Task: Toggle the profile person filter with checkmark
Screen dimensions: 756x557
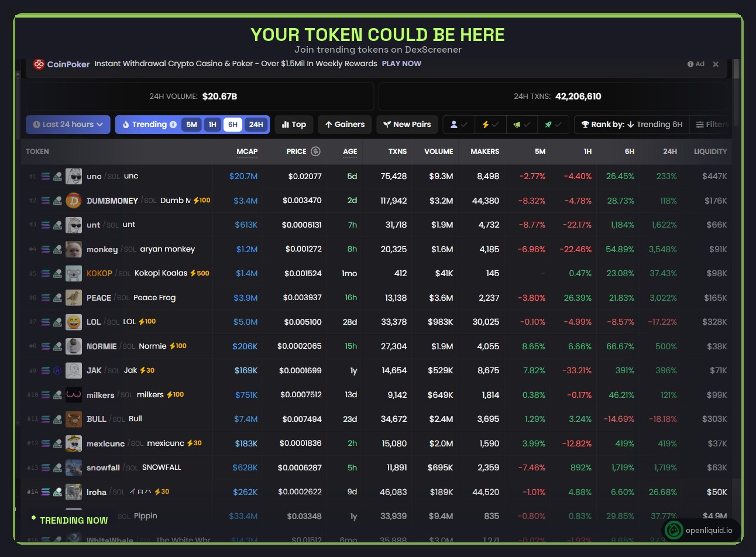Action: pos(459,124)
